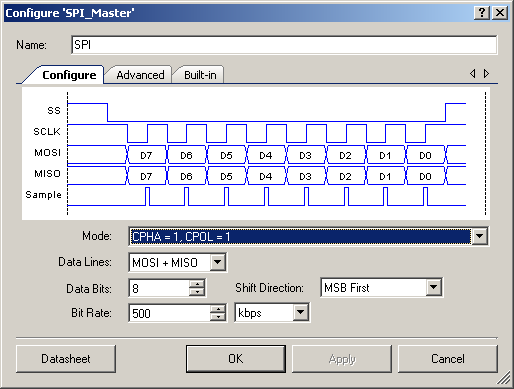Click the Name input field

[284, 45]
